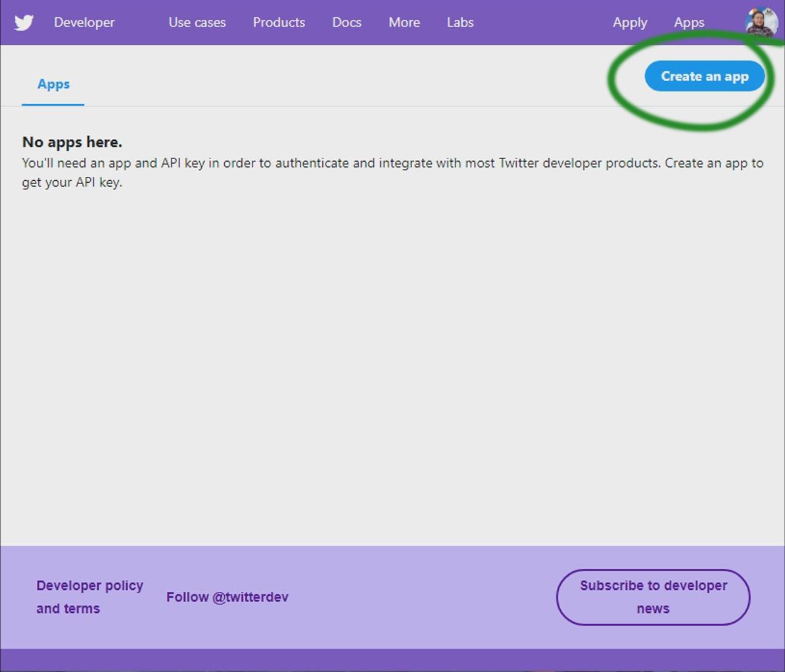Open Developer policy and terms link
Screen dimensions: 785x672
[89, 597]
